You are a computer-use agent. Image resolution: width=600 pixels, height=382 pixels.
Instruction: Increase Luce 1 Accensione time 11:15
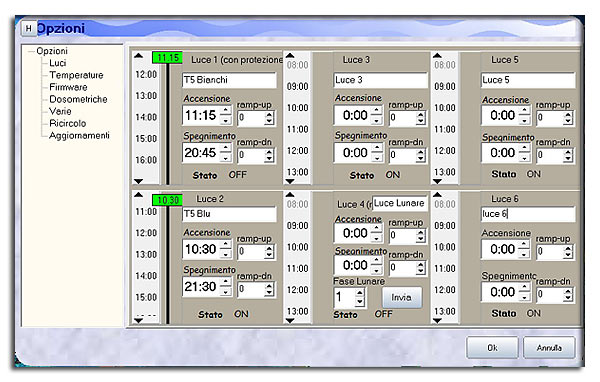(x=226, y=111)
